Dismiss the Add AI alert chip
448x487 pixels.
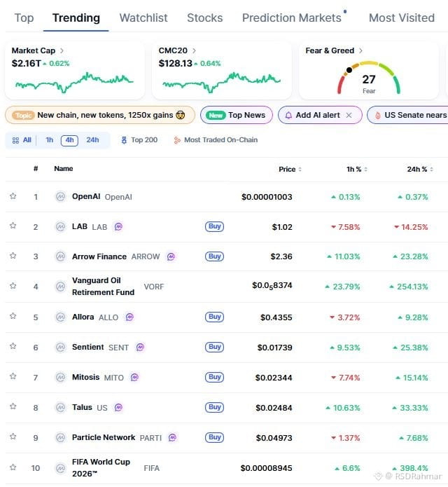click(x=349, y=115)
